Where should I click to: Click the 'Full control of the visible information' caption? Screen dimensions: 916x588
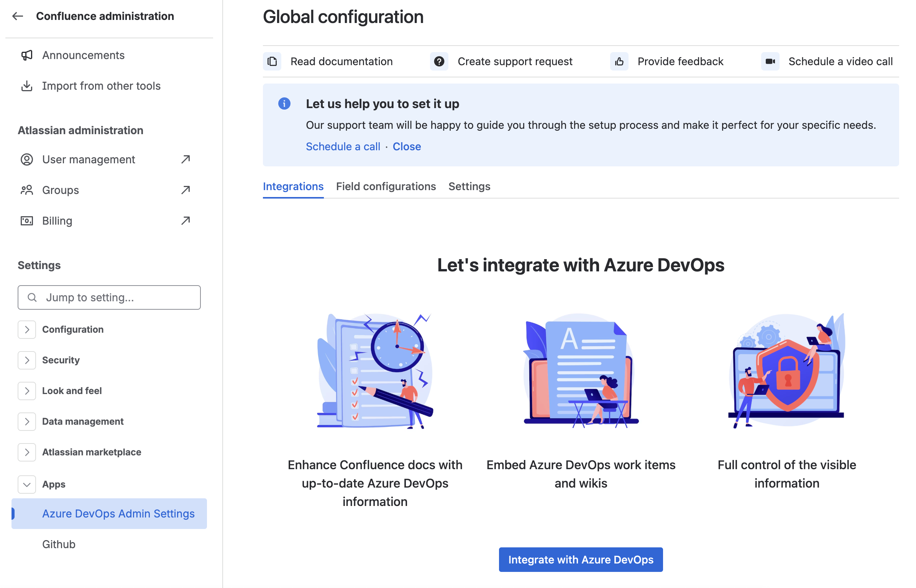pos(787,474)
